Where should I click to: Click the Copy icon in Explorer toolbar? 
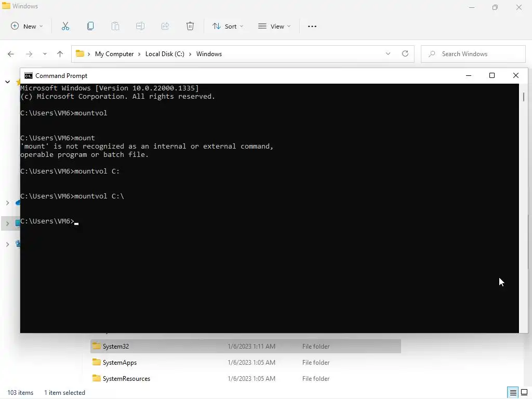click(x=90, y=26)
